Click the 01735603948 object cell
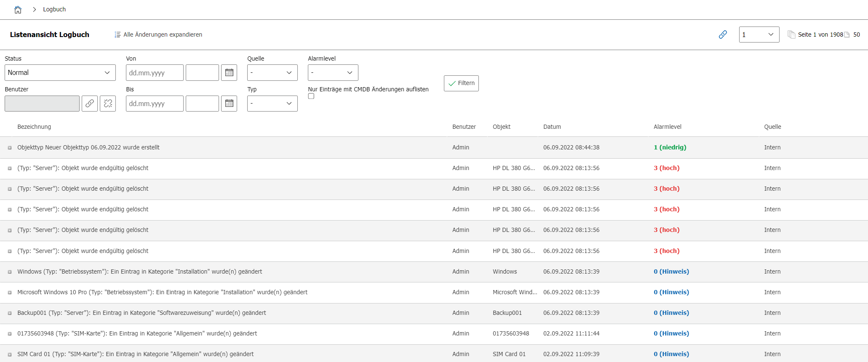The height and width of the screenshot is (362, 868). pyautogui.click(x=511, y=333)
